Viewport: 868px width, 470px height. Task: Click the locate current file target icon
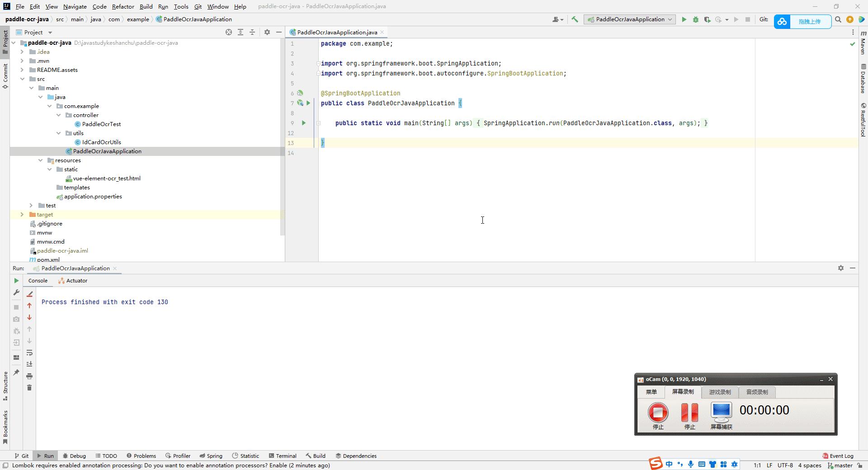(x=229, y=32)
